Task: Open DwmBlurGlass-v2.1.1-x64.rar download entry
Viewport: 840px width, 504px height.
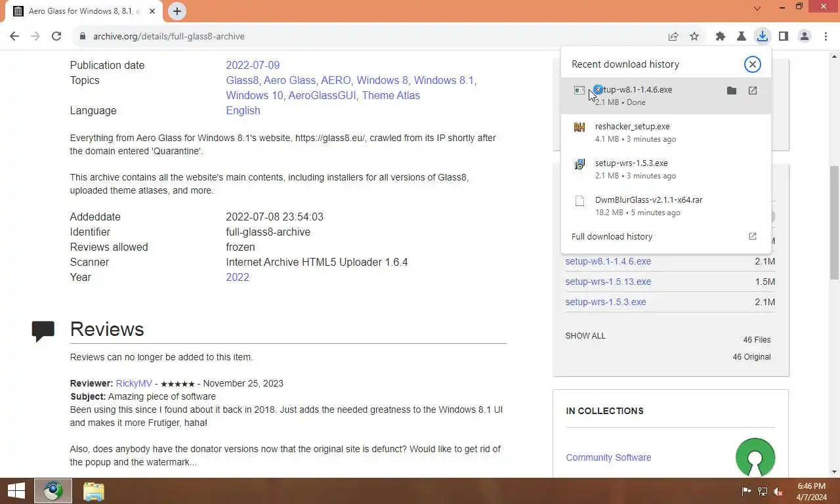Action: [x=666, y=205]
